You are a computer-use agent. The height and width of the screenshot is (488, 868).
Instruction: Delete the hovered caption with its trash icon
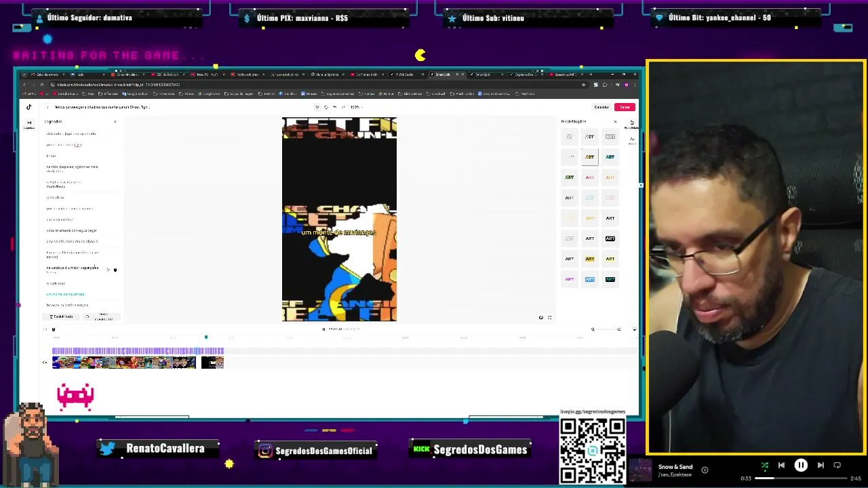(115, 270)
